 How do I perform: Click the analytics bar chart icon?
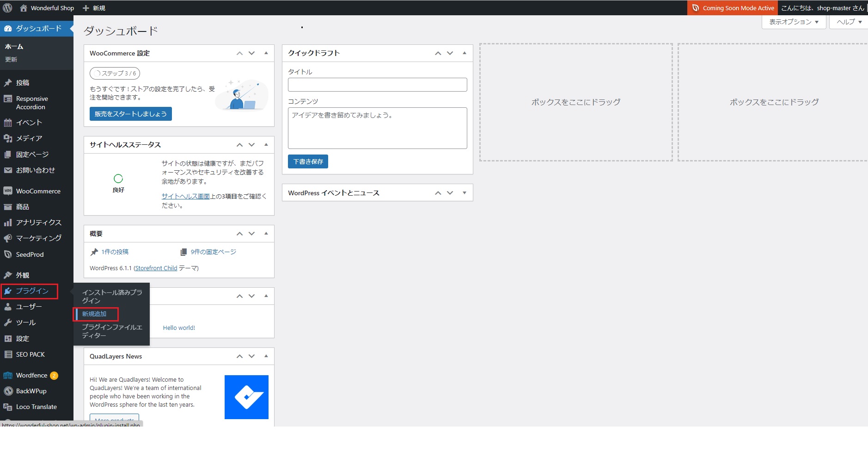click(8, 223)
